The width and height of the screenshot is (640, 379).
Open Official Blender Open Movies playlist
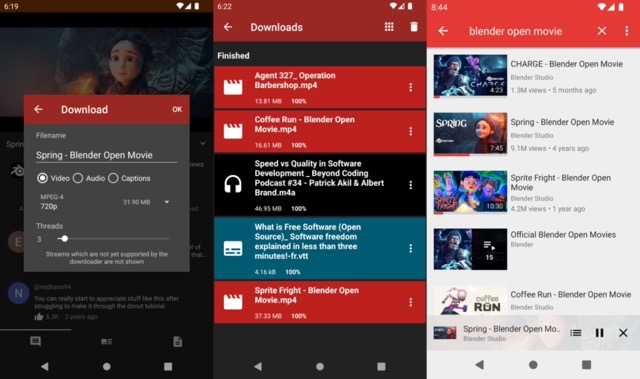[533, 249]
